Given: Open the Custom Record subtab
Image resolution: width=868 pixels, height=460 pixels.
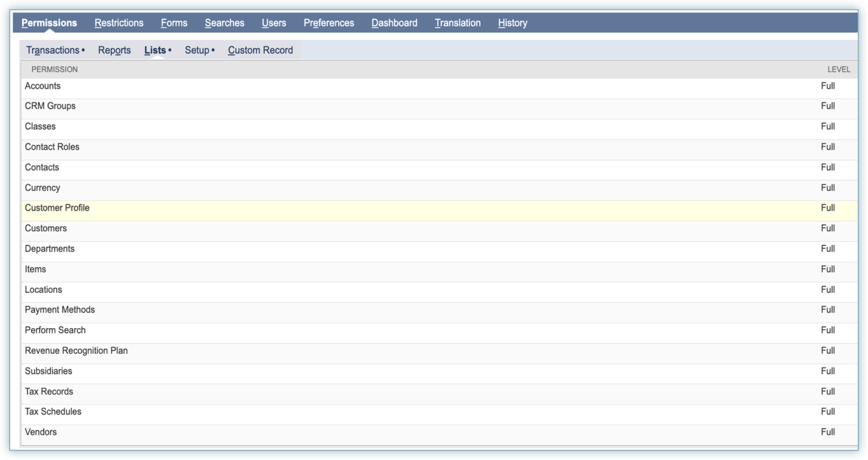Looking at the screenshot, I should 260,50.
